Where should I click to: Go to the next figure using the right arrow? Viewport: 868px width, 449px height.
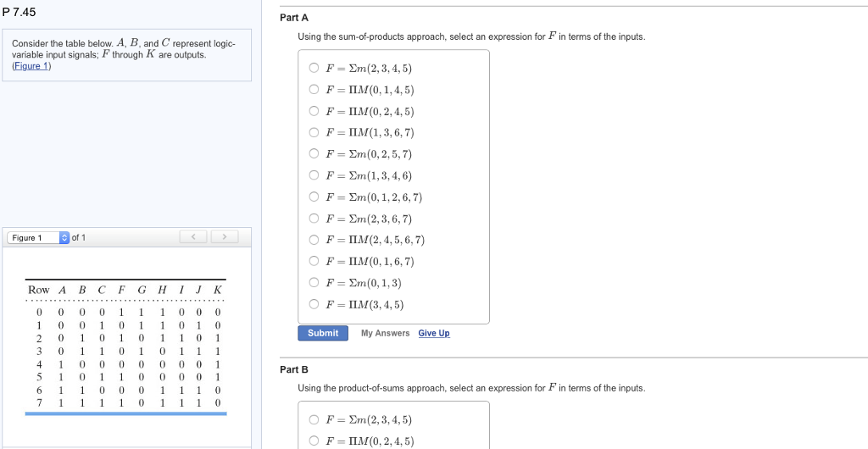pos(225,237)
